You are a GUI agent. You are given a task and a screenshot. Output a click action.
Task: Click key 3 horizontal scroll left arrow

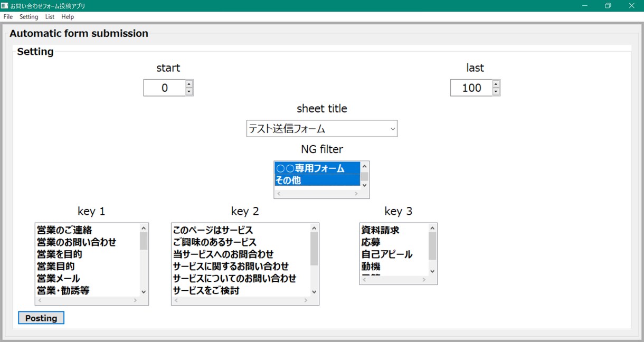364,280
